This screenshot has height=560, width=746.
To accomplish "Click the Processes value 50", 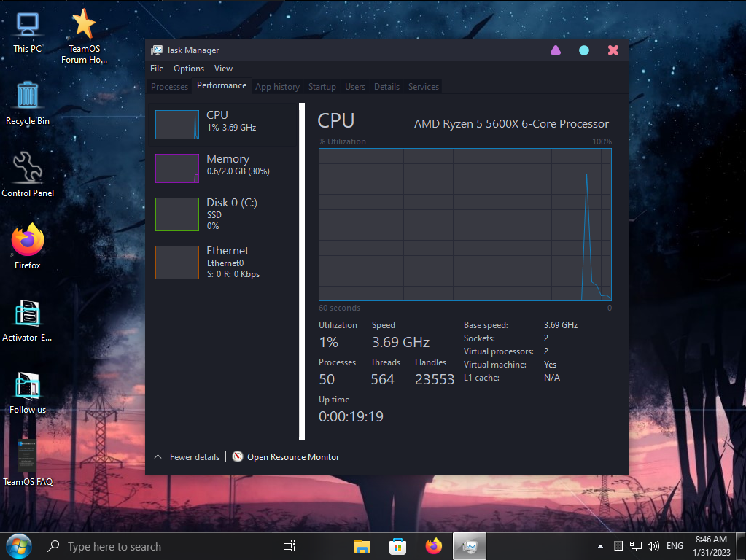I will point(327,379).
